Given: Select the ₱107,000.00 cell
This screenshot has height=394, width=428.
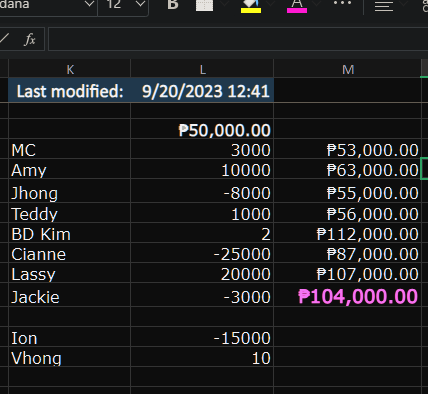Looking at the screenshot, I should tap(347, 273).
